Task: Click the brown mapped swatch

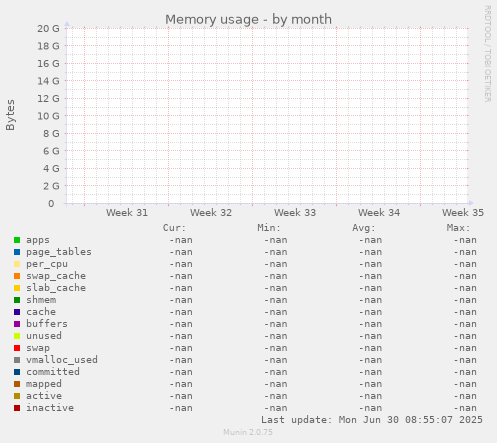Action: click(x=17, y=384)
